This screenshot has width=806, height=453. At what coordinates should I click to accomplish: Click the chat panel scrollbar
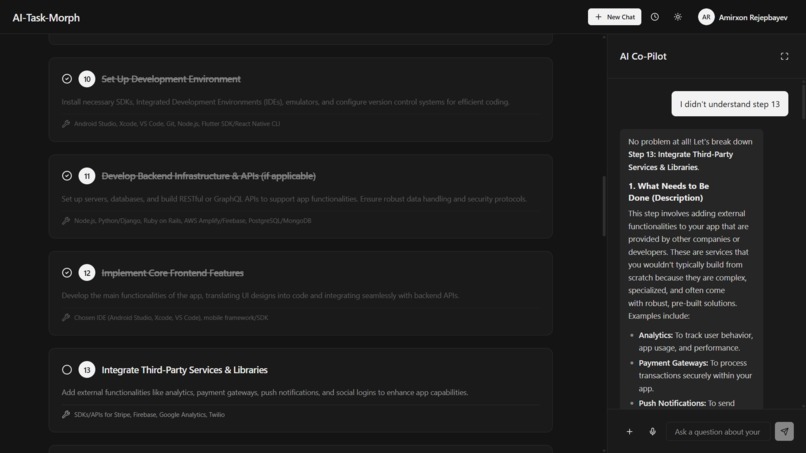[803, 100]
